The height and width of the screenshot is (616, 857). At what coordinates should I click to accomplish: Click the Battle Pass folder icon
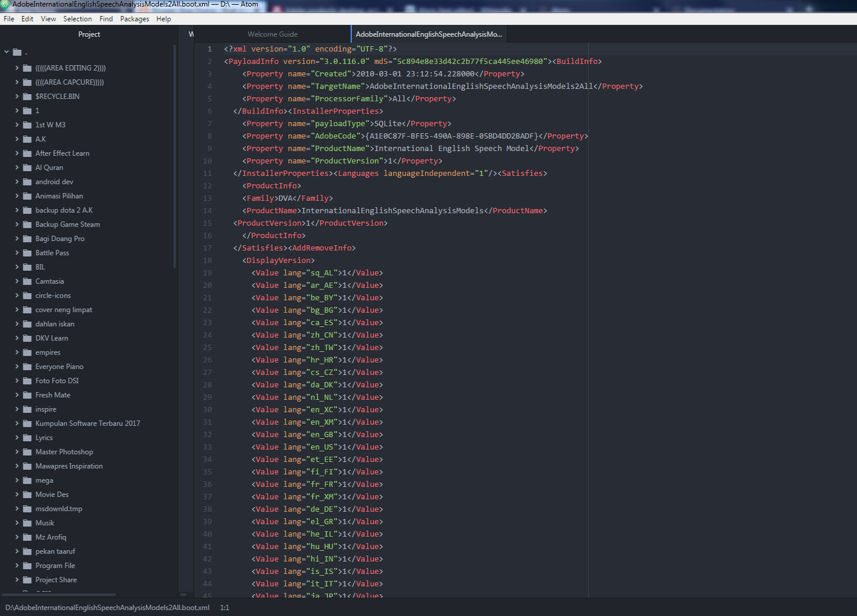coord(27,253)
